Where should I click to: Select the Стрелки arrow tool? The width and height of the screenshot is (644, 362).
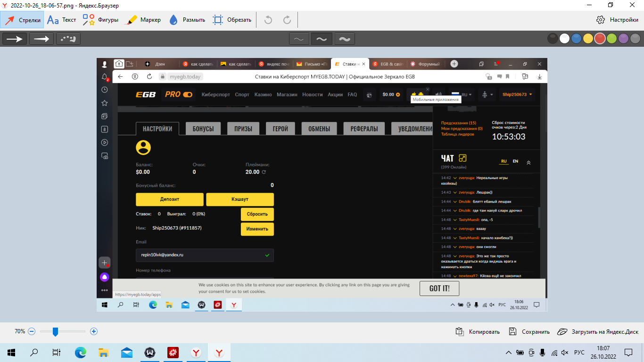(x=22, y=20)
